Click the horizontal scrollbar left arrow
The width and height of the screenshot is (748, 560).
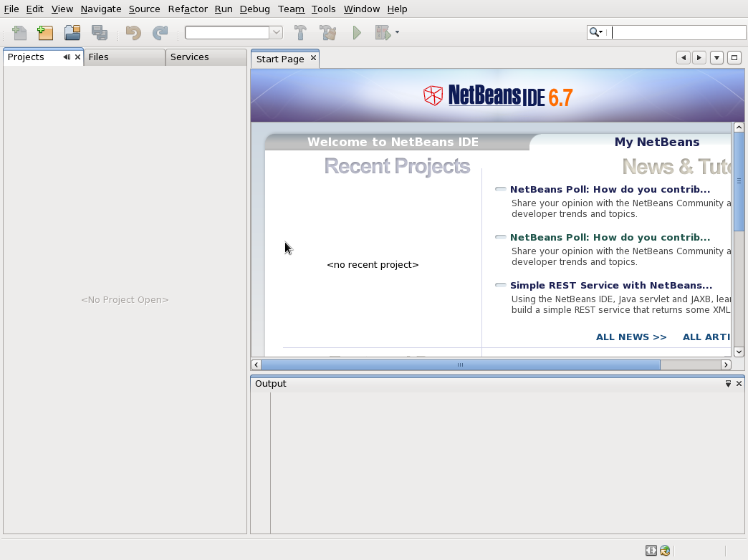tap(256, 365)
